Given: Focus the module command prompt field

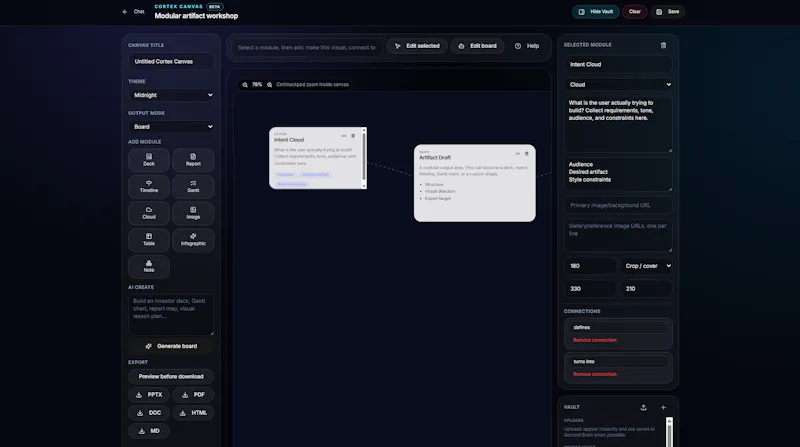Looking at the screenshot, I should pos(307,47).
